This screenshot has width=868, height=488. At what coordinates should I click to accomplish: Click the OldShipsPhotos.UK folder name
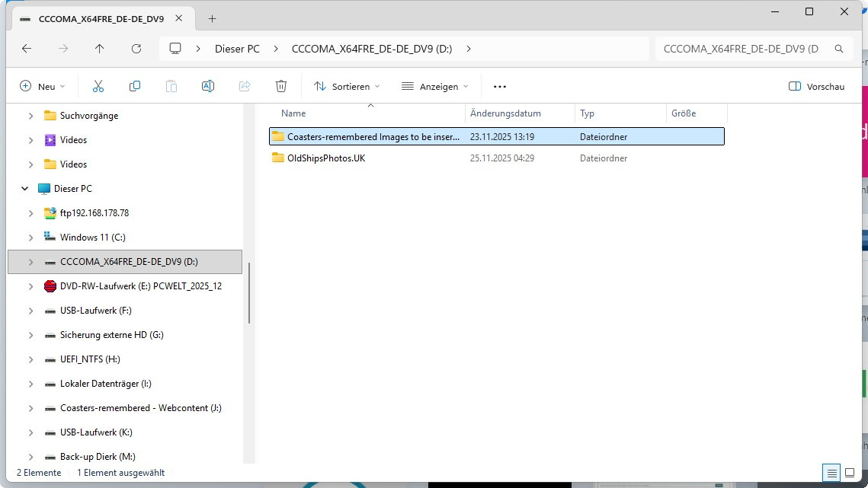(326, 158)
